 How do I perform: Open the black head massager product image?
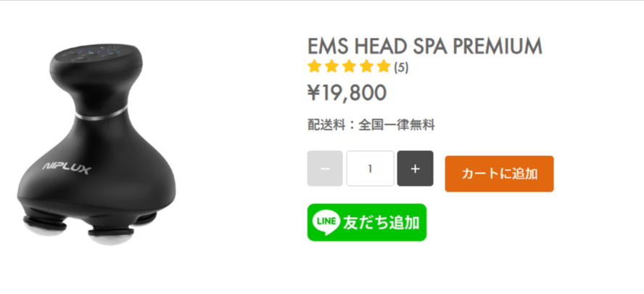pos(96,144)
